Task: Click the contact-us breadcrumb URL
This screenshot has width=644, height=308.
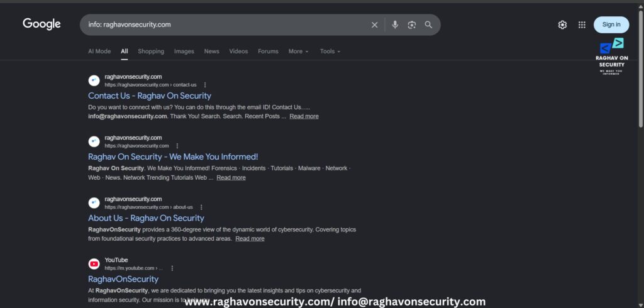Action: [x=150, y=85]
